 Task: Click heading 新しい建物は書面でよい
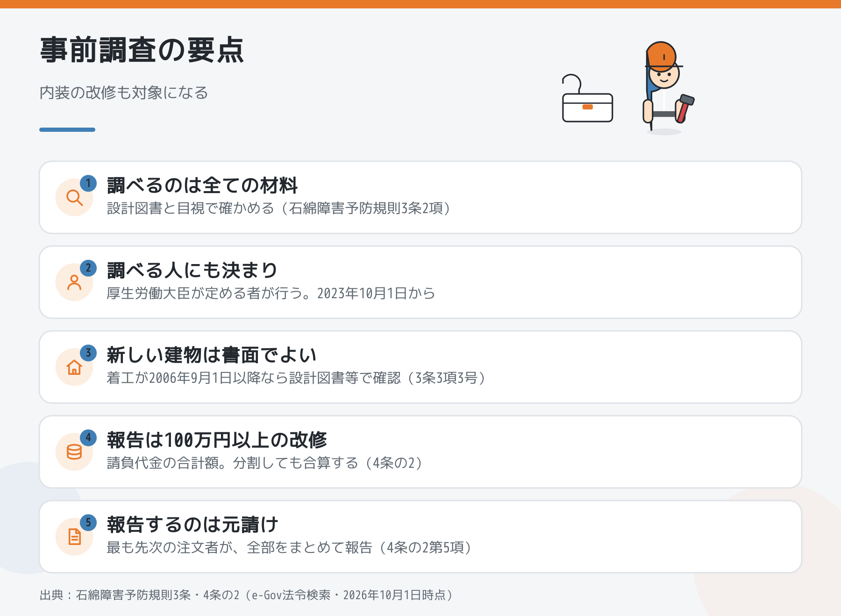click(212, 355)
